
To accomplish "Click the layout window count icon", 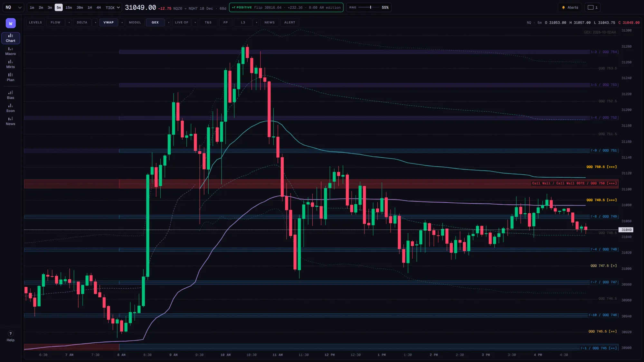I will [591, 7].
